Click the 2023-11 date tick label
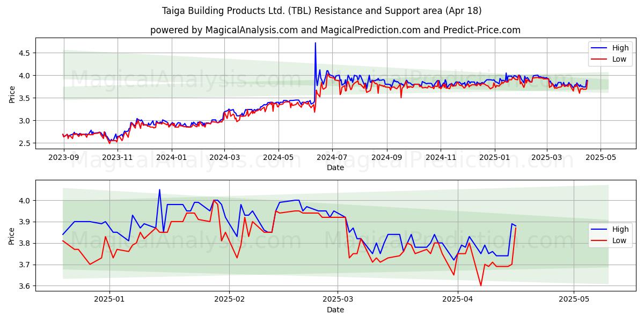The width and height of the screenshot is (644, 322). [117, 158]
